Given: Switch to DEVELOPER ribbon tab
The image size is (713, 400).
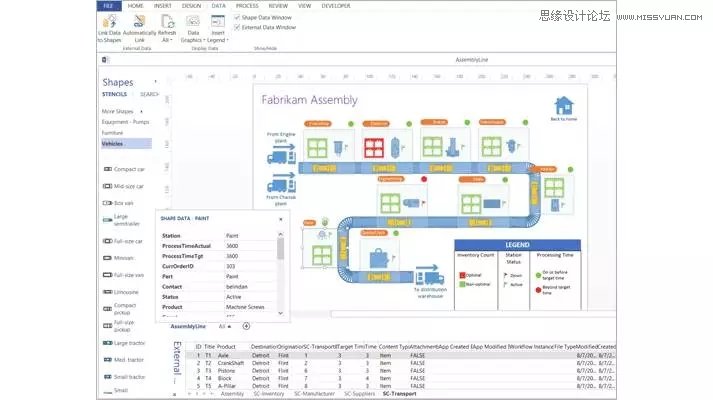Looking at the screenshot, I should tap(336, 6).
